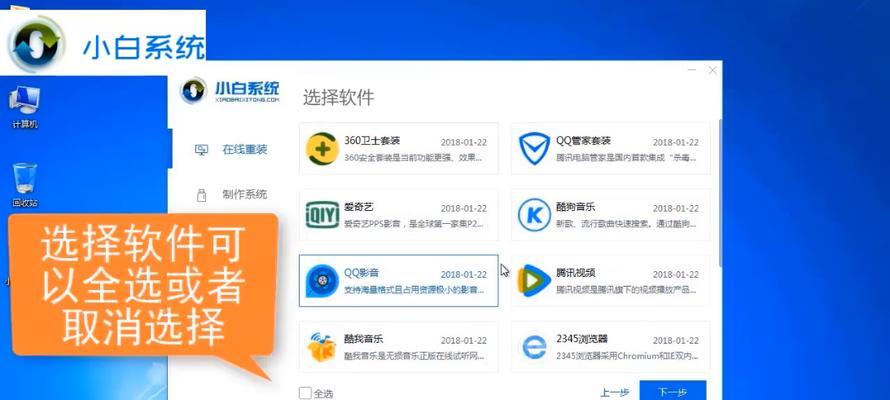The image size is (890, 400).
Task: Click the 制作系统 USB drive icon
Action: (201, 195)
